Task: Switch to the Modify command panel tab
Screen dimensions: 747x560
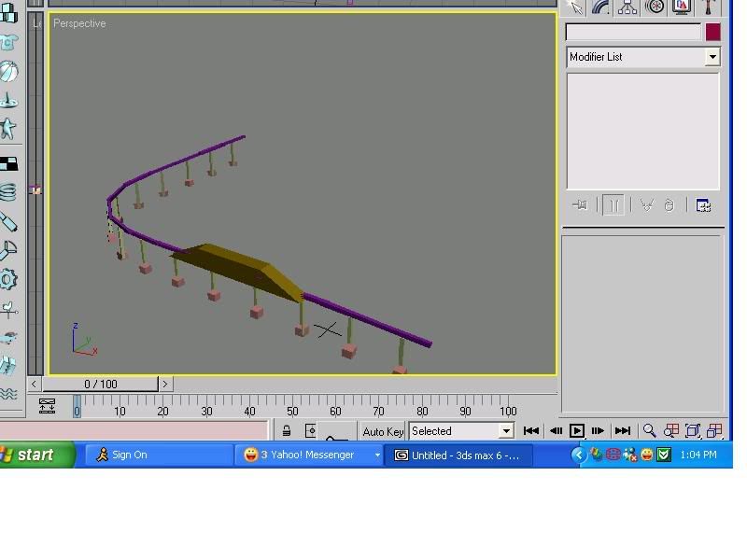Action: tap(601, 7)
